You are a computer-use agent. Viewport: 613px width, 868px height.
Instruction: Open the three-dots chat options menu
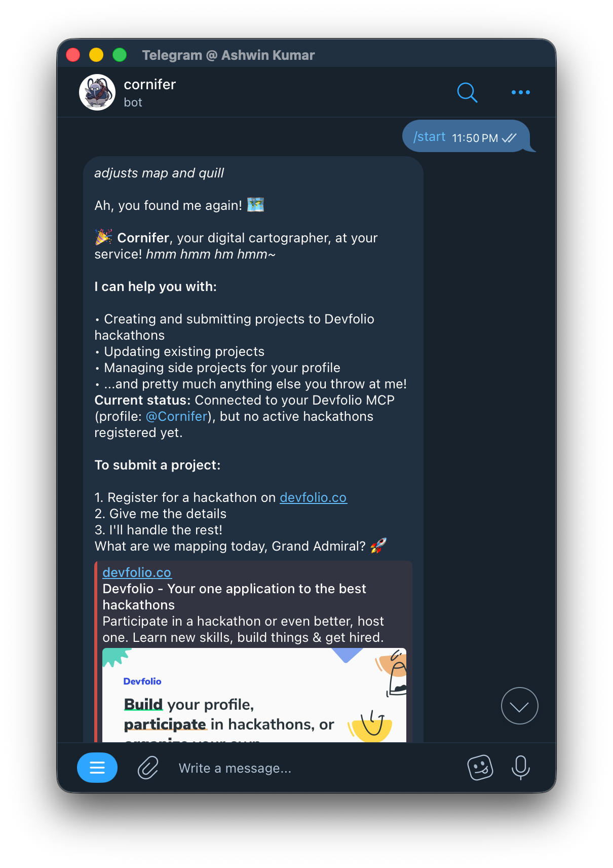tap(520, 92)
